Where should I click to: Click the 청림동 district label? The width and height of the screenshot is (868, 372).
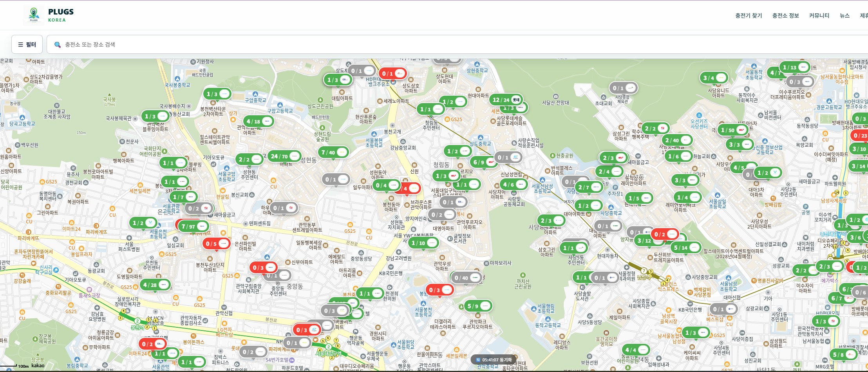coord(441,165)
